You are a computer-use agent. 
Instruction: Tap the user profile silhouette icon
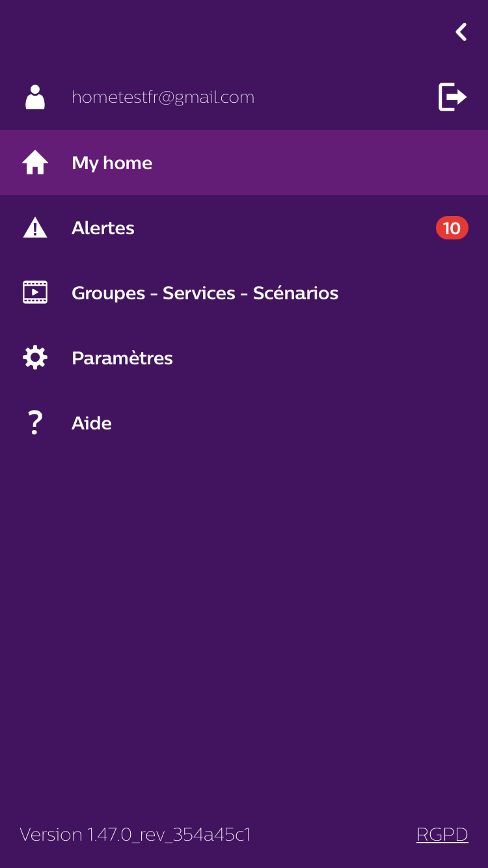point(35,97)
